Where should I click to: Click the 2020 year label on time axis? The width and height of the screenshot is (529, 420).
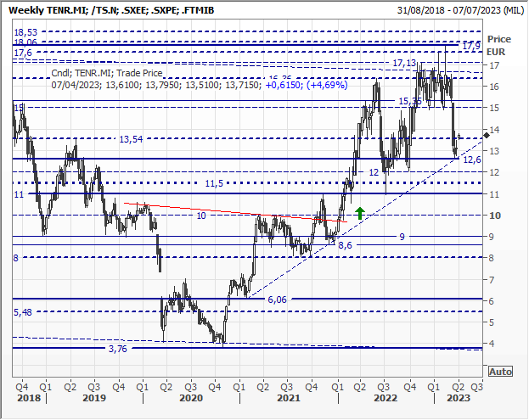(191, 398)
